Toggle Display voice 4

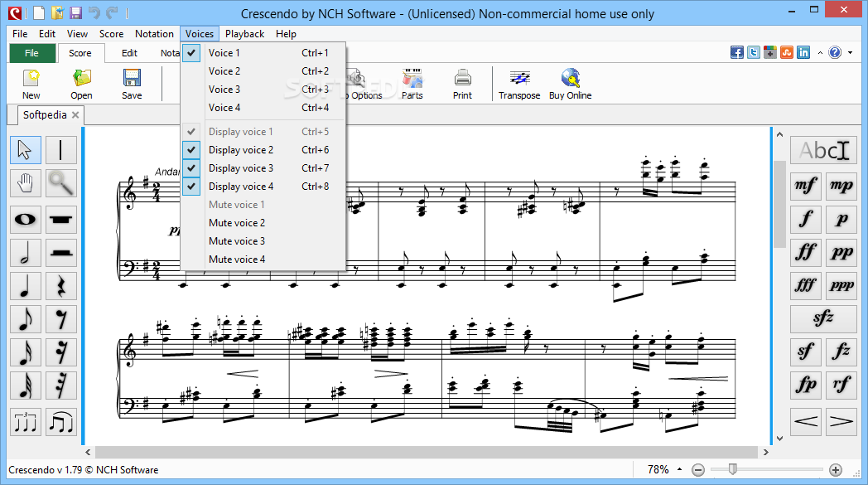click(x=263, y=187)
